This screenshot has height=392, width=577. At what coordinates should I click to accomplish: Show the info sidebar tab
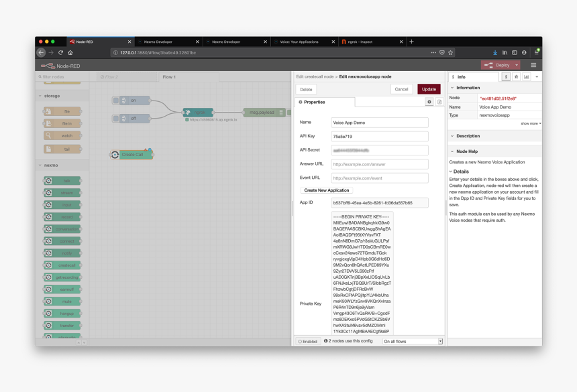pyautogui.click(x=474, y=77)
